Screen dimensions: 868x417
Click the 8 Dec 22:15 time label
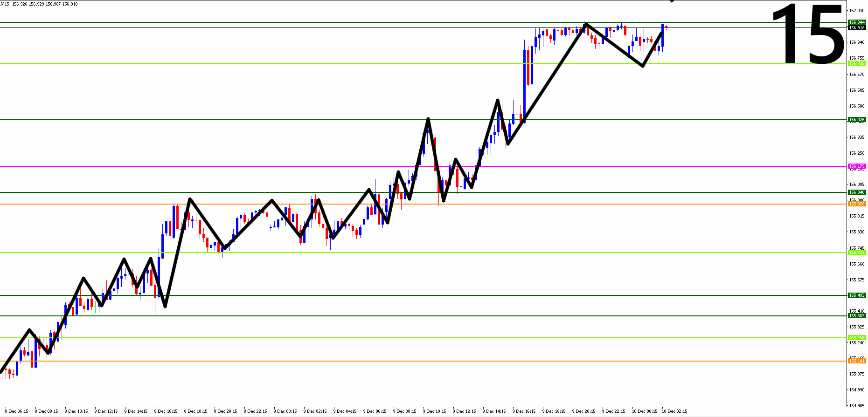tap(256, 411)
